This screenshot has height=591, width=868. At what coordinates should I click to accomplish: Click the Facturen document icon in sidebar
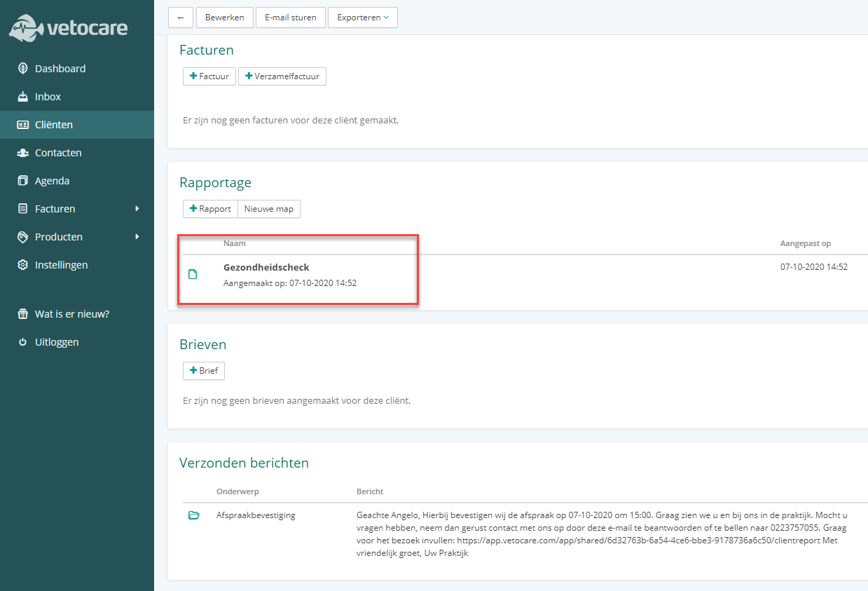[x=22, y=209]
